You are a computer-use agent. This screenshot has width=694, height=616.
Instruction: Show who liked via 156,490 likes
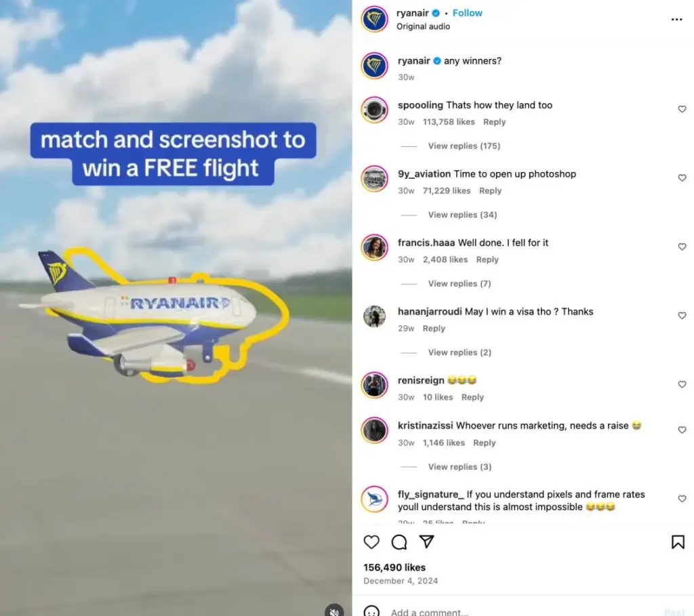coord(394,567)
